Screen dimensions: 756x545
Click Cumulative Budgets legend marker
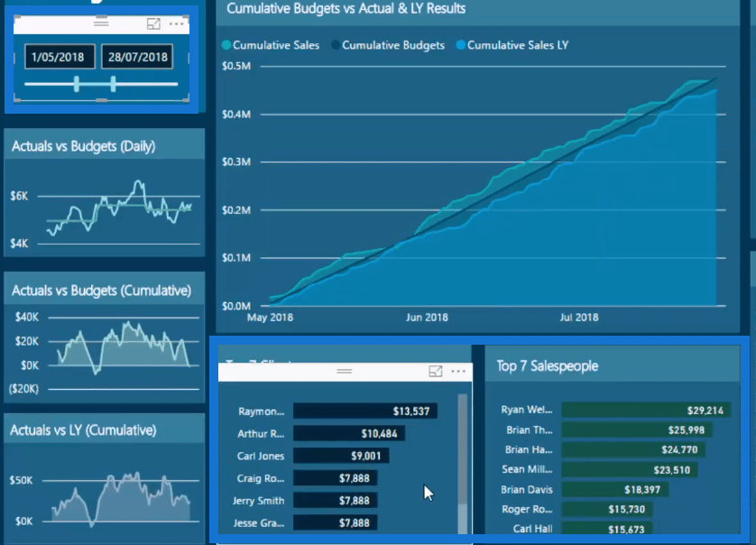[336, 45]
